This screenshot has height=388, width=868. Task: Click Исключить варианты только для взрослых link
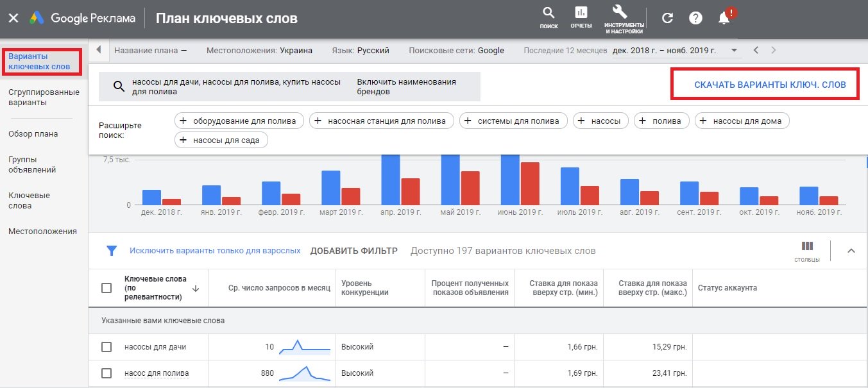[215, 251]
